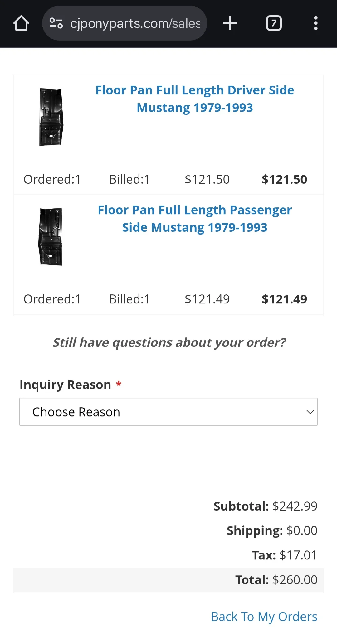Open the tab switcher showing 7 tabs
This screenshot has height=644, width=337.
pos(274,23)
